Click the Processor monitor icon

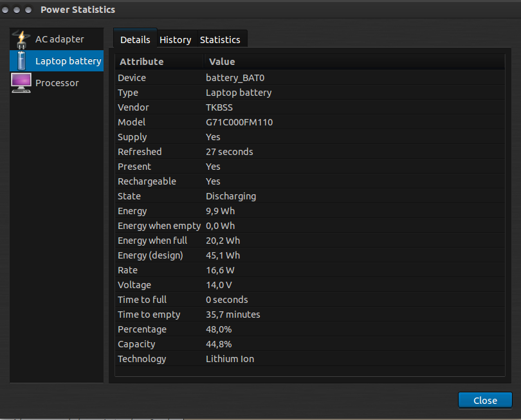pyautogui.click(x=21, y=83)
